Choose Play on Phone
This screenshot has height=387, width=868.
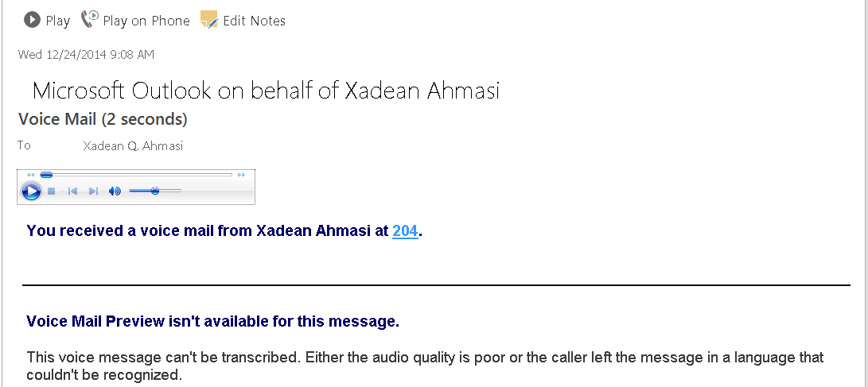pyautogui.click(x=135, y=21)
